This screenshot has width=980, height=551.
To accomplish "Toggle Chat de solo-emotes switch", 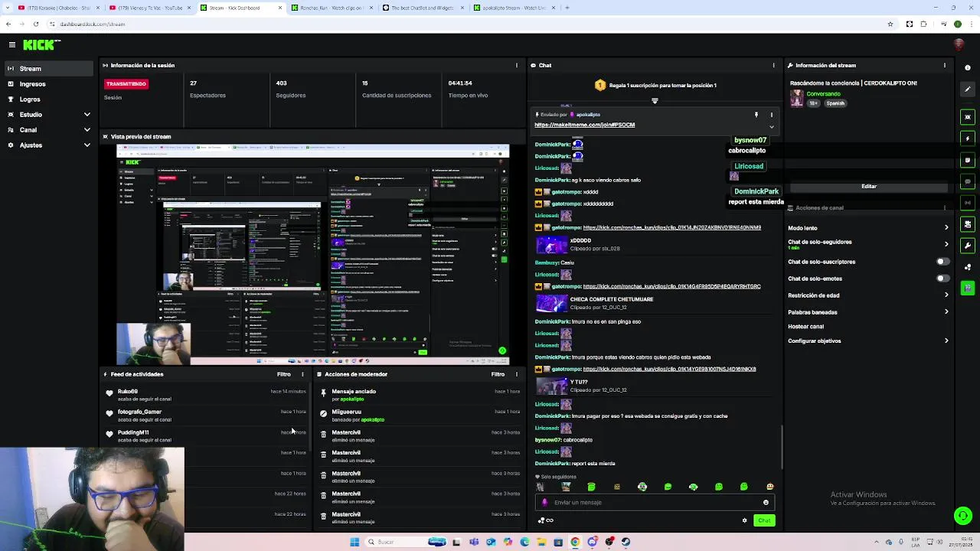I will (942, 279).
